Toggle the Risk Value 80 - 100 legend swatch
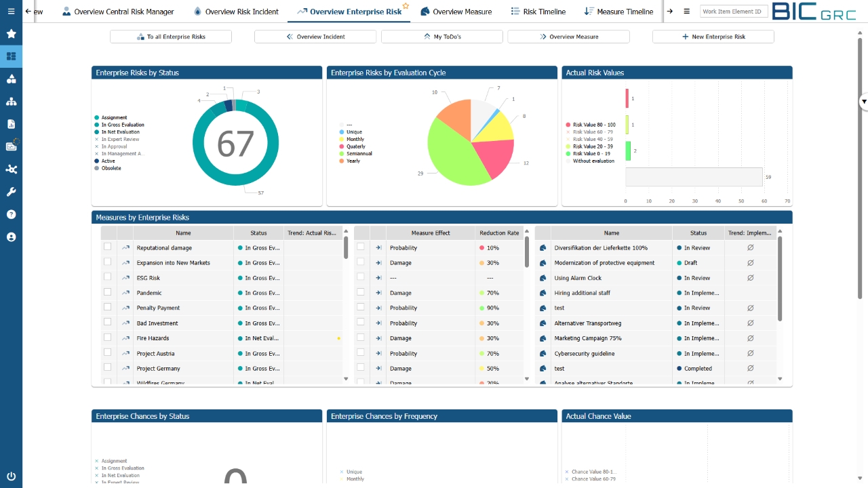868x488 pixels. 568,125
